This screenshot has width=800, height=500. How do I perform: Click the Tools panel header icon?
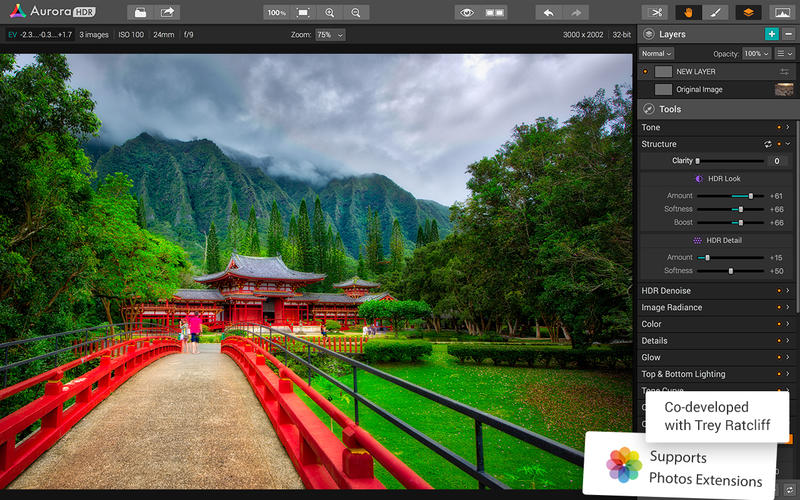(x=648, y=109)
